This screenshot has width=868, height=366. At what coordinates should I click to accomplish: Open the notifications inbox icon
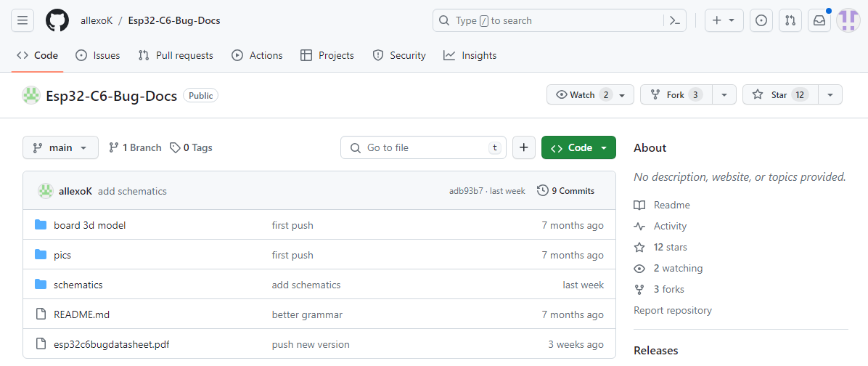pos(819,20)
